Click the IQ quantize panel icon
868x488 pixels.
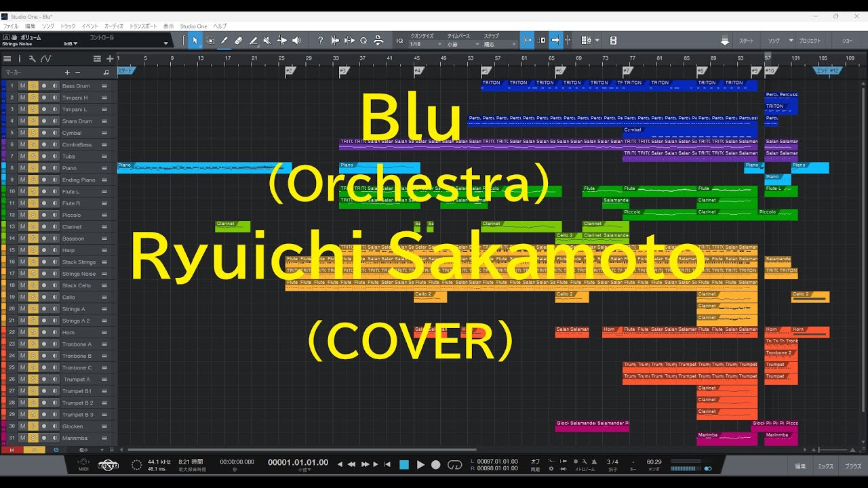click(x=399, y=41)
